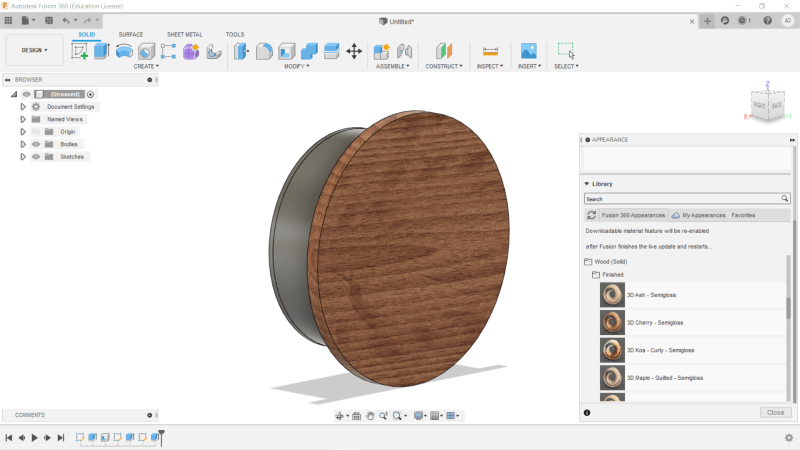This screenshot has width=800, height=450.
Task: Expand the Document Settings tree node
Action: coord(23,106)
